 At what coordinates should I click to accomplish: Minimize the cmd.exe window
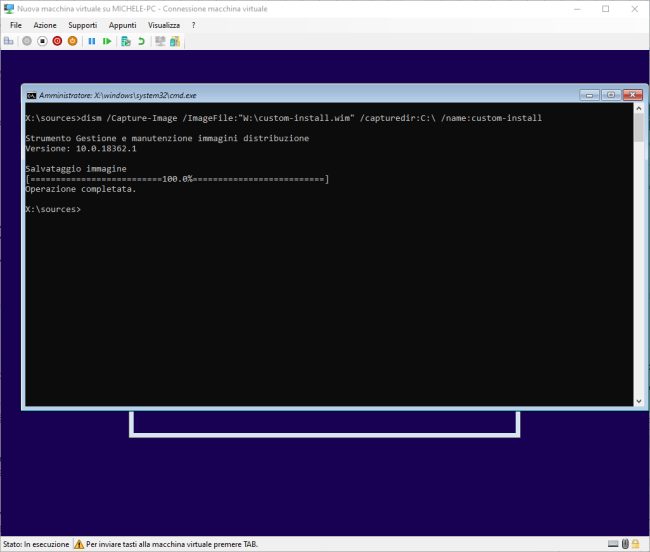pyautogui.click(x=589, y=95)
